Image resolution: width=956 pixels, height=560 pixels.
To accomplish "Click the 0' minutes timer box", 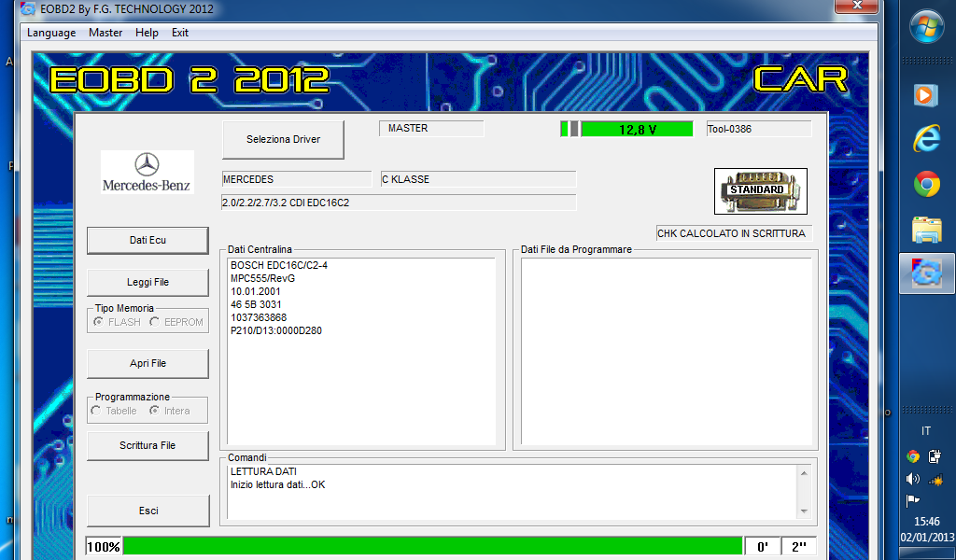I will click(x=763, y=547).
